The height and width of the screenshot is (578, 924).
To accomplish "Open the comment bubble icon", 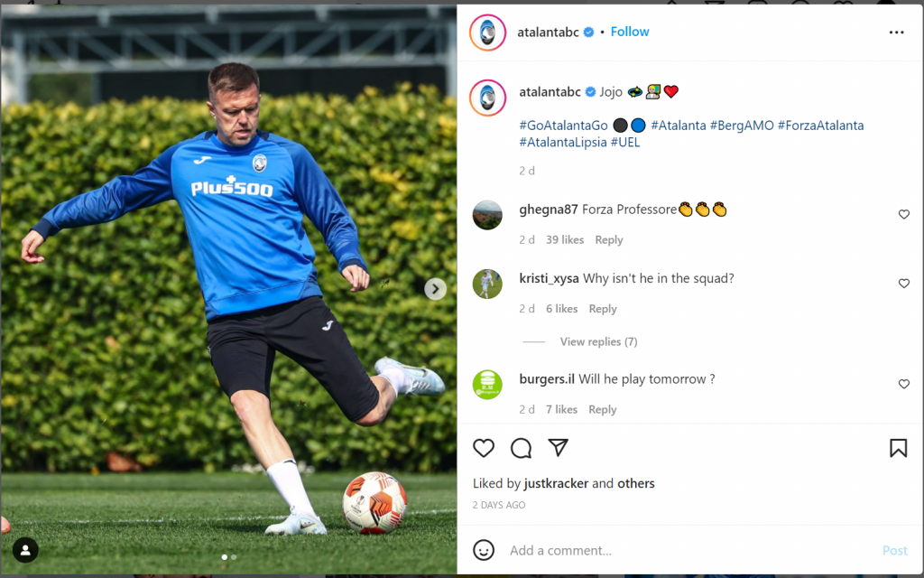I will 521,448.
